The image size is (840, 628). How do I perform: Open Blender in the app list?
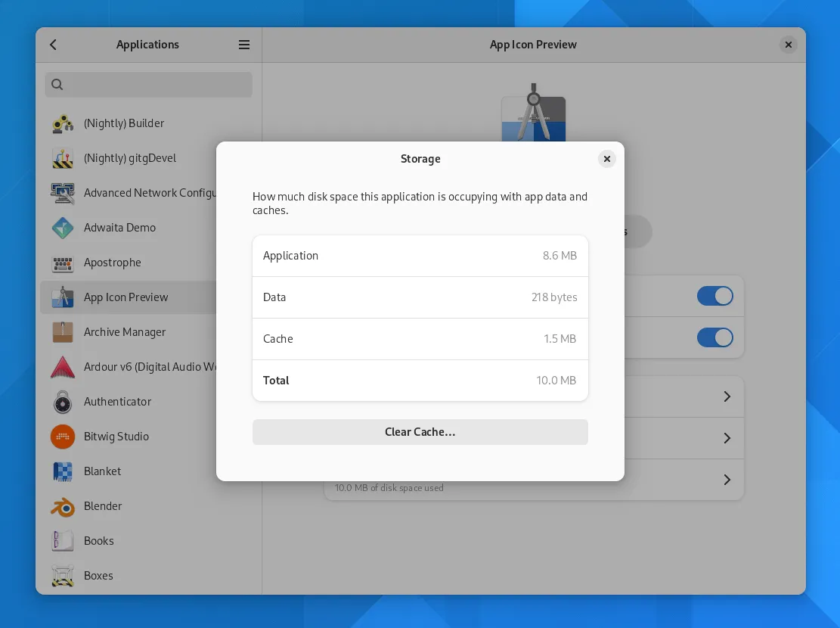pyautogui.click(x=149, y=506)
